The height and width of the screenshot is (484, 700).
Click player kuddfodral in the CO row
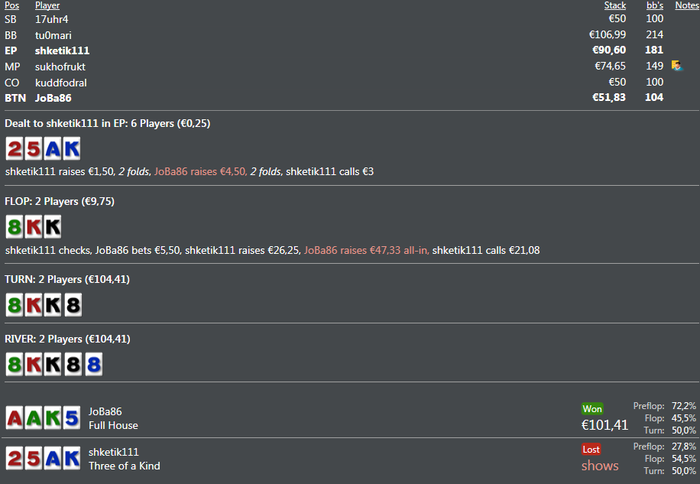pos(59,82)
